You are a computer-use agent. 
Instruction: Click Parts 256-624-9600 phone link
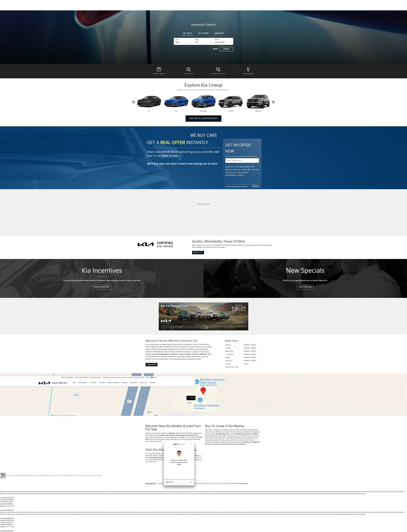click(x=95, y=377)
